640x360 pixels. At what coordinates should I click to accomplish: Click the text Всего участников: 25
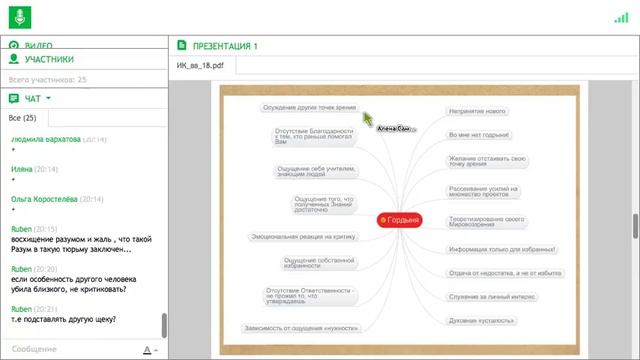[x=47, y=80]
